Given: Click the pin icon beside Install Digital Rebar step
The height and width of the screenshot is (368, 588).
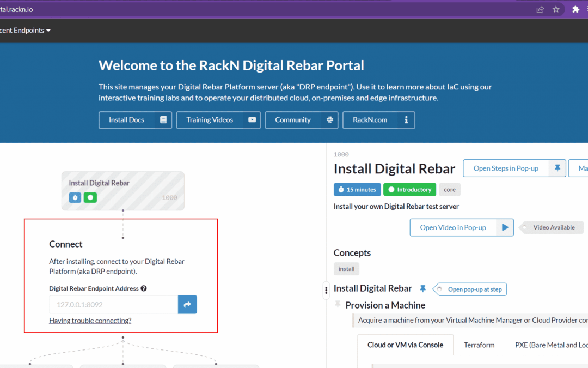Looking at the screenshot, I should point(422,288).
